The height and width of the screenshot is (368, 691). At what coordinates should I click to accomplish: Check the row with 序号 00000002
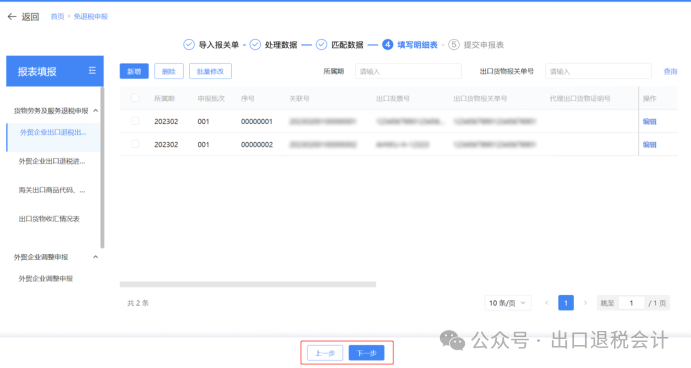point(135,144)
